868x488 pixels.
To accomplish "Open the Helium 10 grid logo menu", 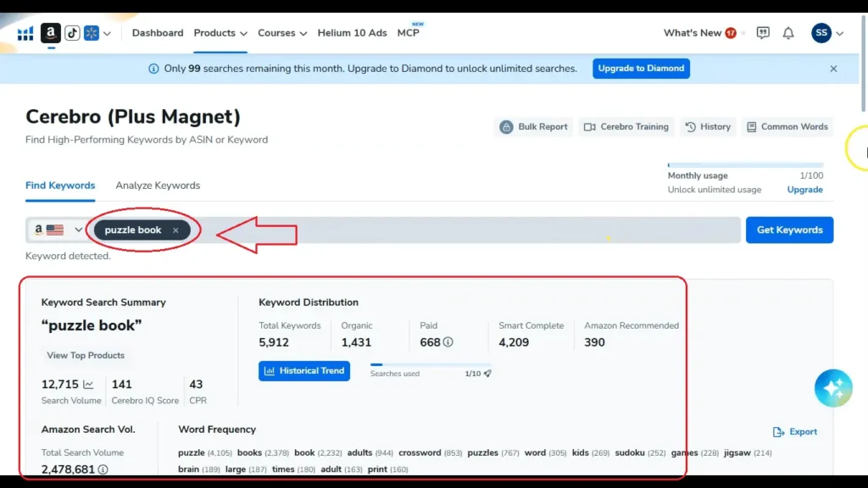I will click(25, 34).
